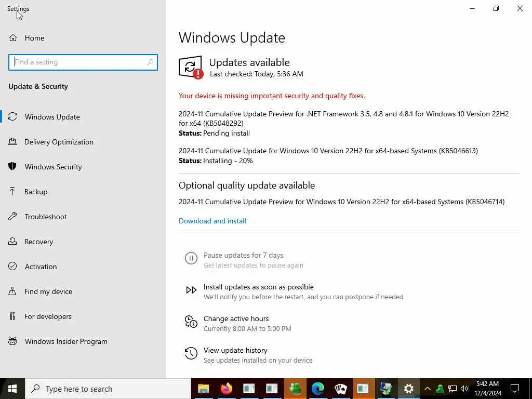Open the Solitaire cards taskbar icon
532x399 pixels.
click(341, 389)
